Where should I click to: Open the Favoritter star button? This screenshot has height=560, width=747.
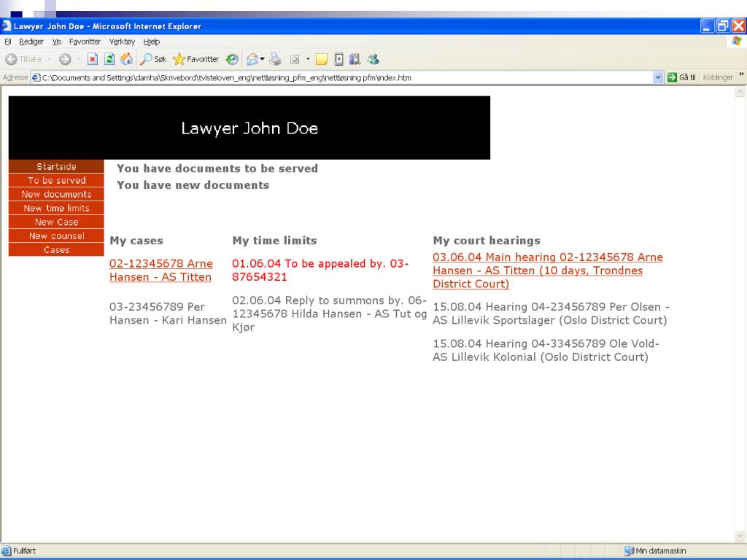coord(196,59)
